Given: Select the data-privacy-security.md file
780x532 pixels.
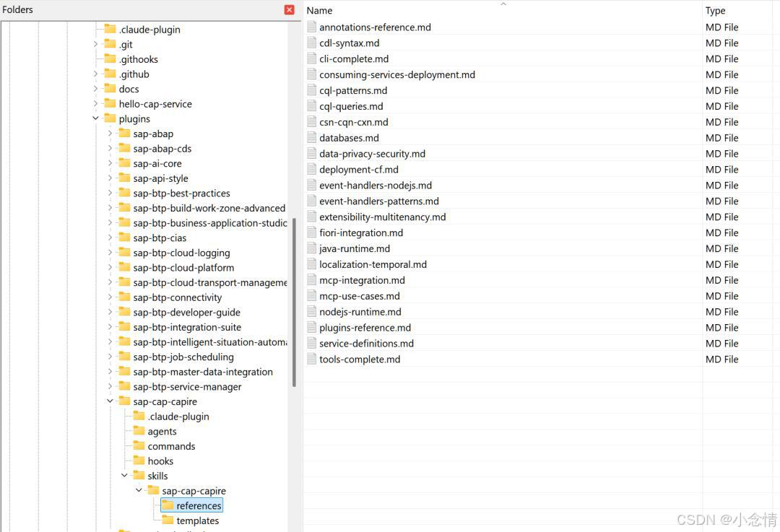Looking at the screenshot, I should tap(372, 154).
